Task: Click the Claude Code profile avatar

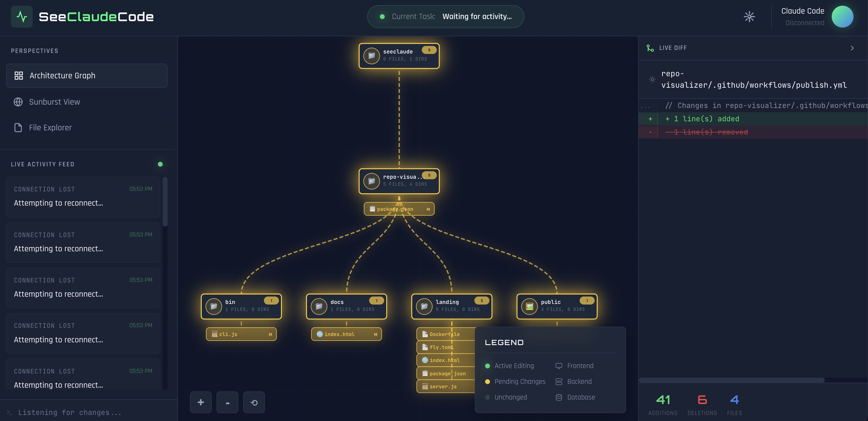Action: pos(842,16)
